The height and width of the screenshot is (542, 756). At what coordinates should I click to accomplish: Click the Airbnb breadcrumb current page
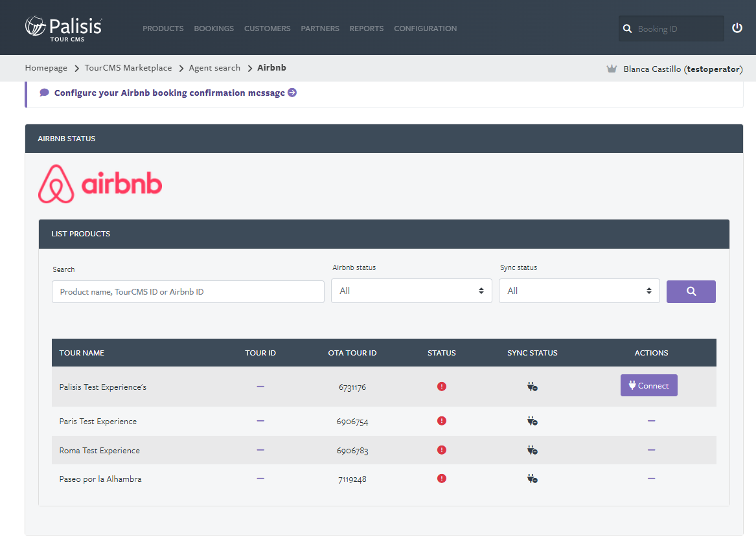click(271, 67)
